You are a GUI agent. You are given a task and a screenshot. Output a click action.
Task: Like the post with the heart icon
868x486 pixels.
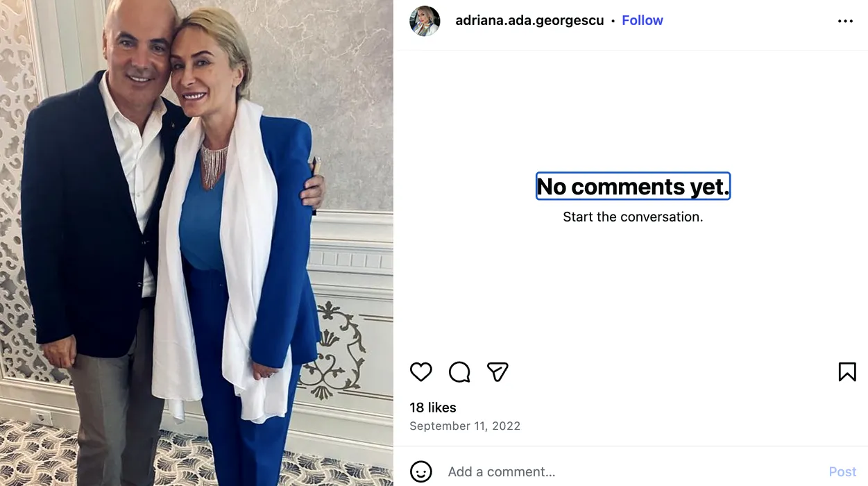pyautogui.click(x=421, y=372)
